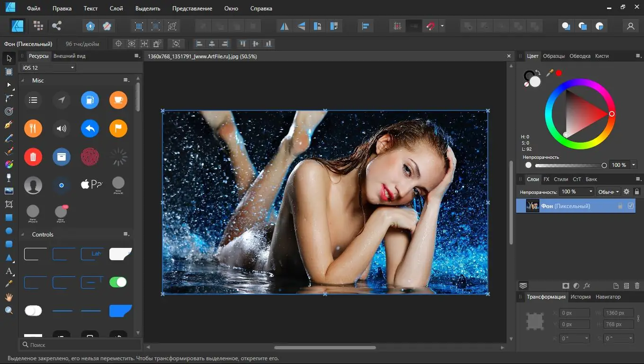Switch to the История tab
The width and height of the screenshot is (644, 364).
tap(581, 297)
